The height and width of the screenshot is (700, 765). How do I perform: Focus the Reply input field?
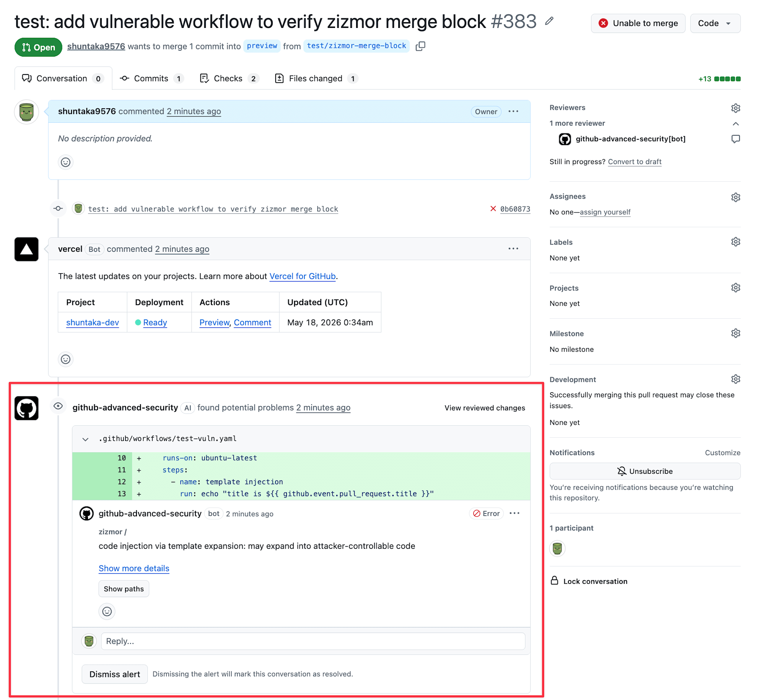pos(313,641)
